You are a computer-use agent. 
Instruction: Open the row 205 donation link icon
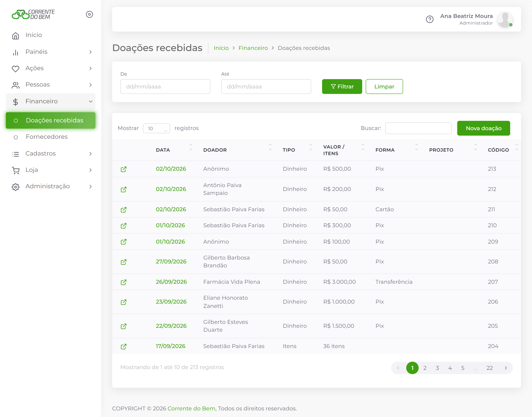(x=124, y=326)
